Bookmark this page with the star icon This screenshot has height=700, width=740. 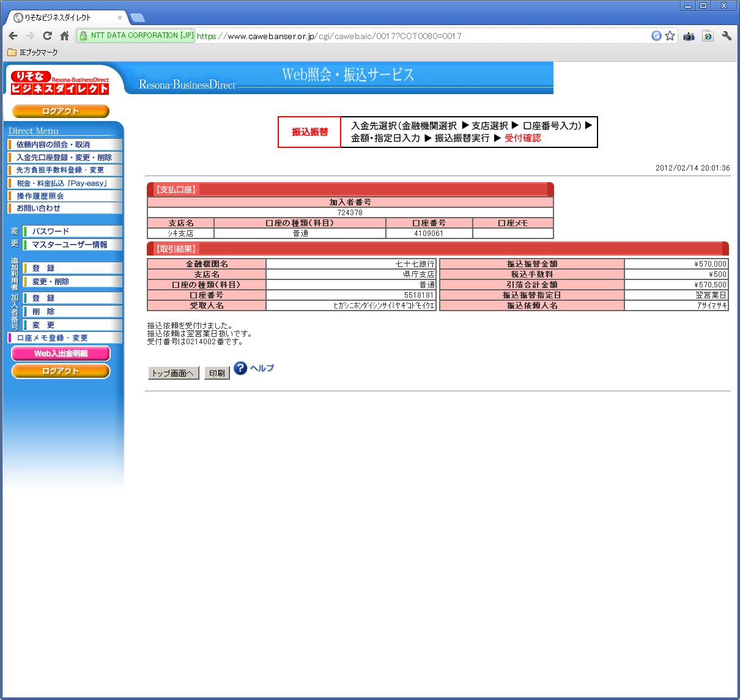670,36
